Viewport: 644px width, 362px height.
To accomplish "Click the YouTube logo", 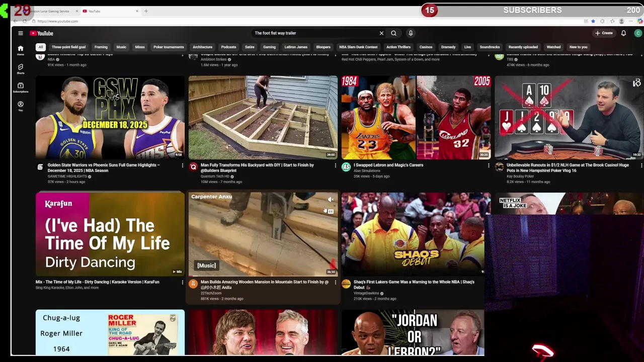I will tap(41, 33).
